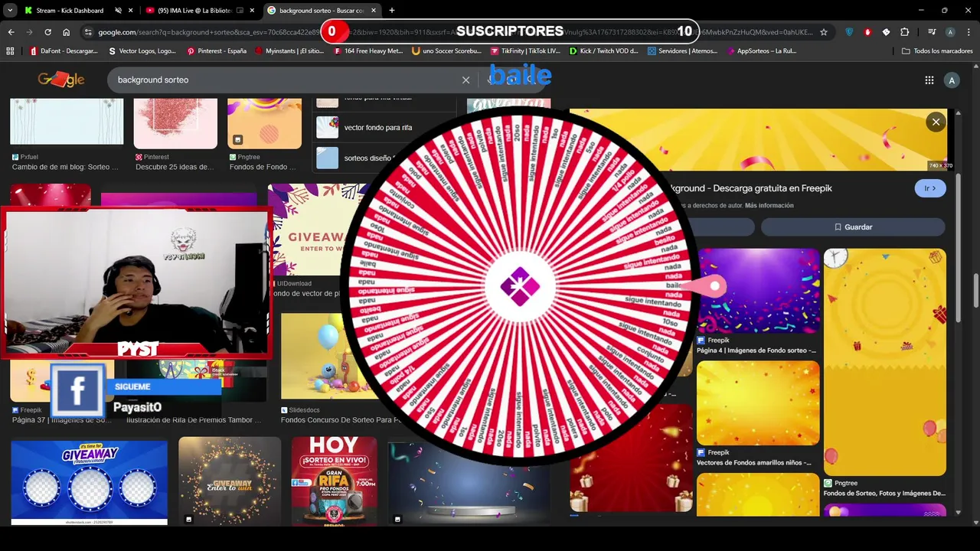980x551 pixels.
Task: Go back to previous page
Action: click(x=11, y=32)
